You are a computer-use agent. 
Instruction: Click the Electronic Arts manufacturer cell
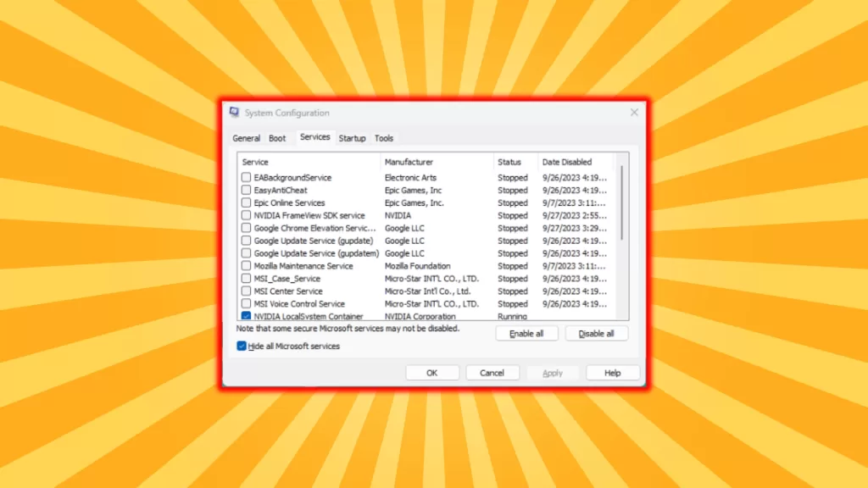click(411, 178)
